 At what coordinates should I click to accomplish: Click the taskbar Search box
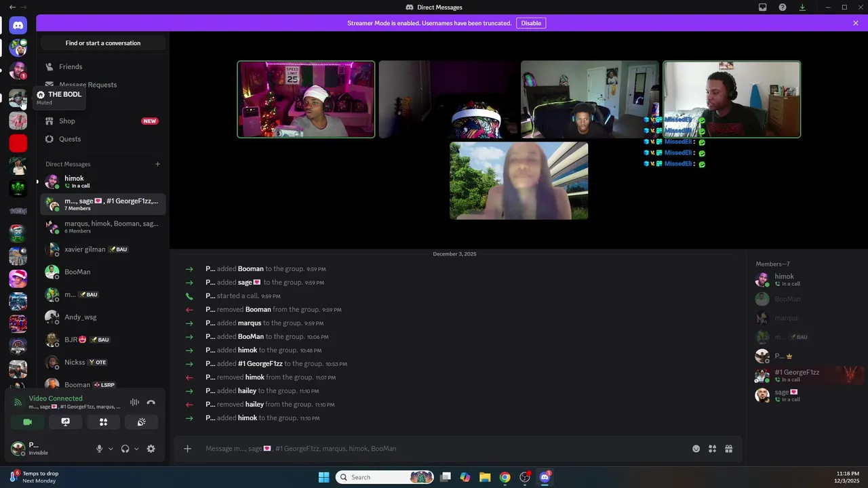point(384,477)
